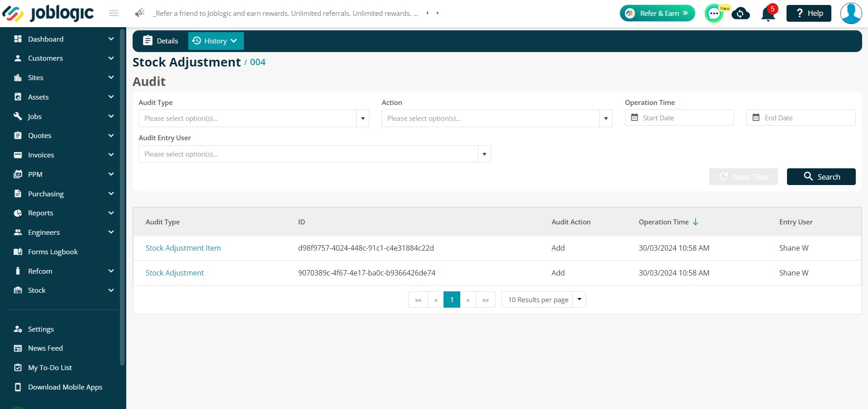868x409 pixels.
Task: Click the Download Mobile Apps phone icon
Action: coord(18,387)
